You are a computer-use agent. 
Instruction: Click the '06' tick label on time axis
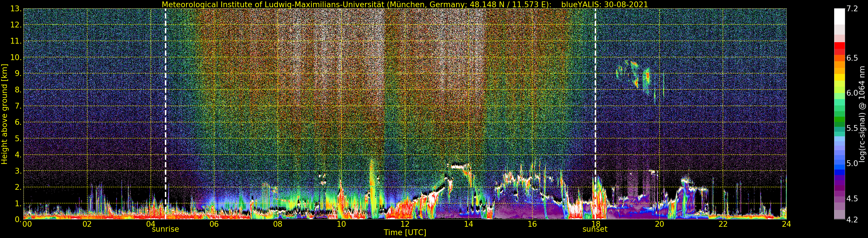pos(214,224)
